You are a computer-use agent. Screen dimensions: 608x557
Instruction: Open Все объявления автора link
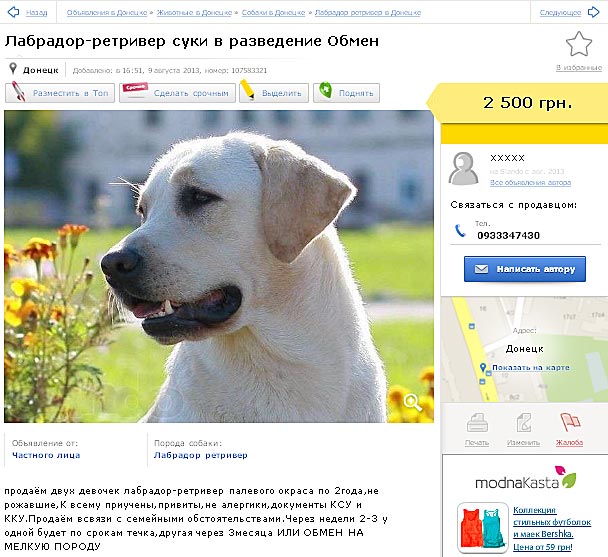530,182
